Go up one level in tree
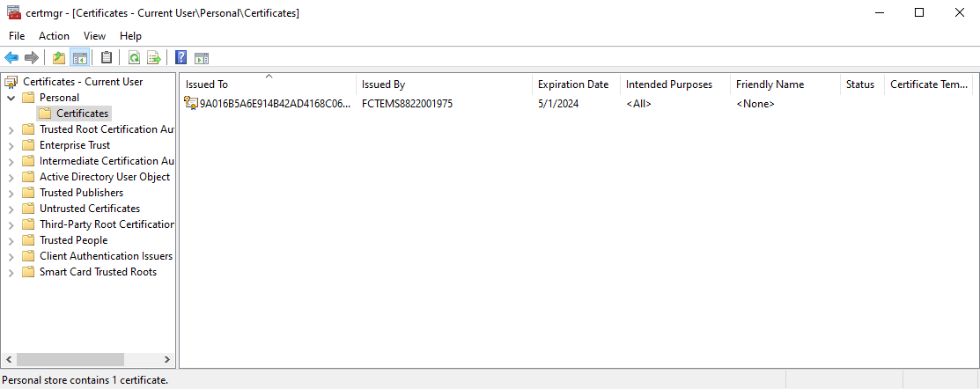The width and height of the screenshot is (980, 389). (59, 58)
